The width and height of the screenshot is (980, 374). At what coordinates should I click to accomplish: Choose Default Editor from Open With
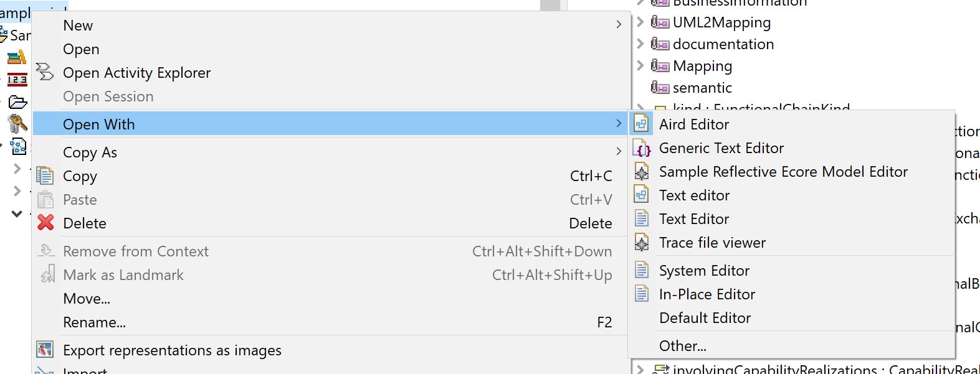(x=705, y=318)
